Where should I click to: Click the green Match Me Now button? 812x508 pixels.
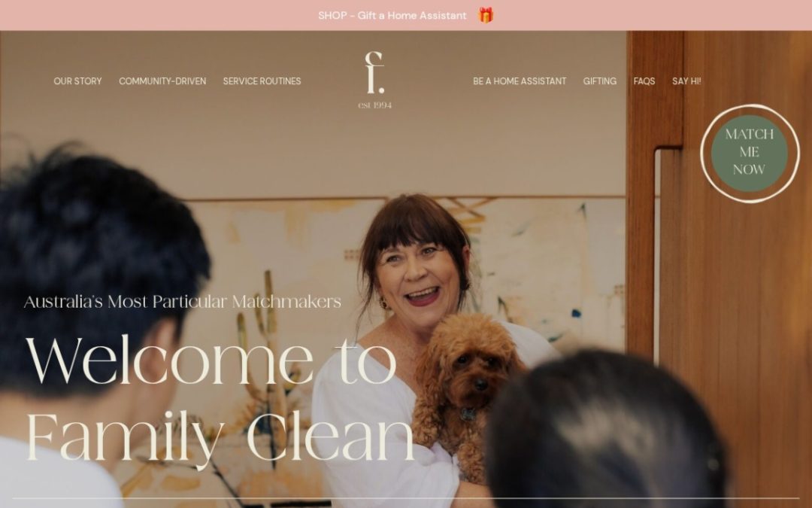[750, 153]
